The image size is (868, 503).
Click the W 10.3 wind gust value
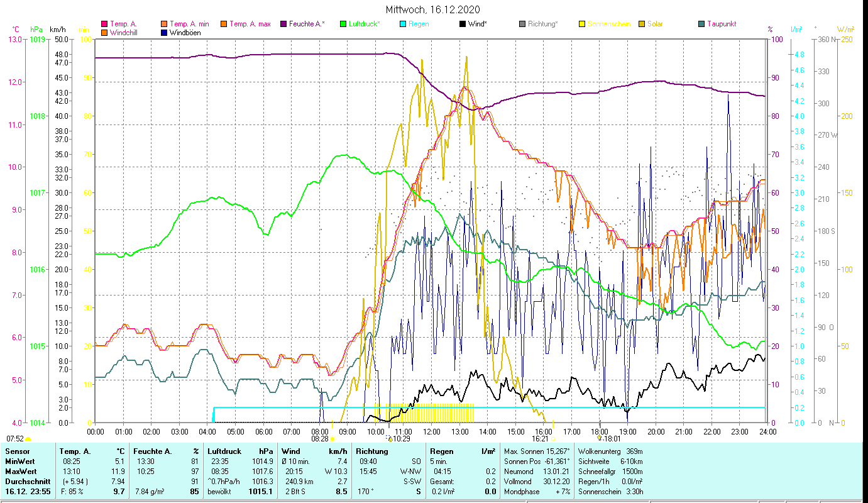[x=336, y=472]
